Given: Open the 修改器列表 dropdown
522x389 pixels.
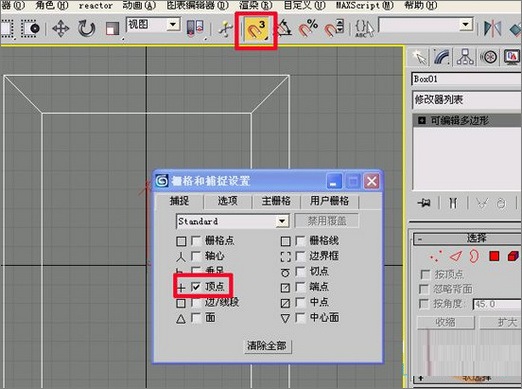Looking at the screenshot, I should (x=467, y=100).
